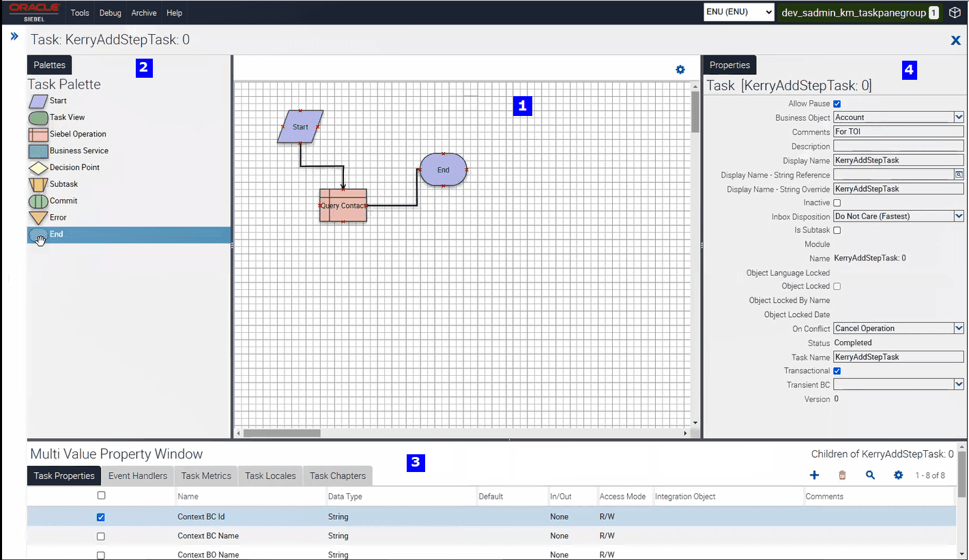
Task: Click the Palettes button
Action: [49, 65]
